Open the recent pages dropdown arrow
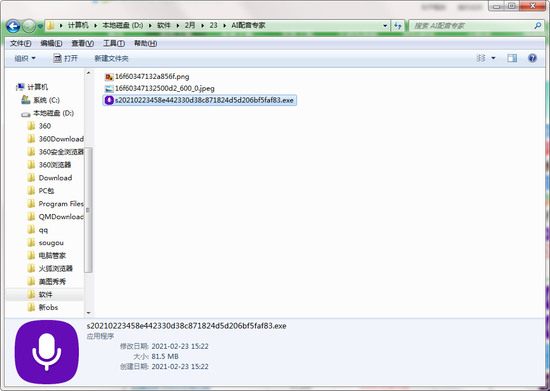Screen dimensions: 550x391 40,26
